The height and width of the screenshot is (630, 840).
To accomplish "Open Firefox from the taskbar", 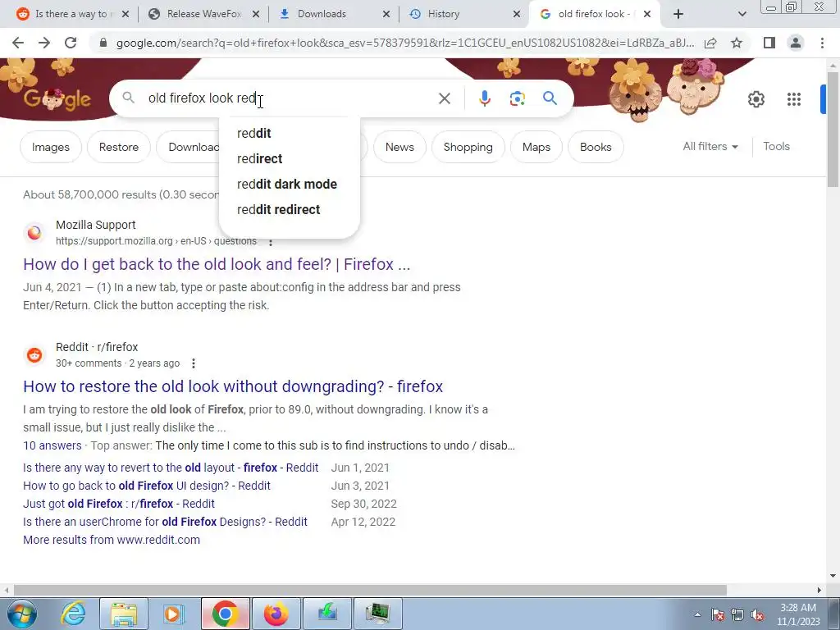I will [x=276, y=614].
